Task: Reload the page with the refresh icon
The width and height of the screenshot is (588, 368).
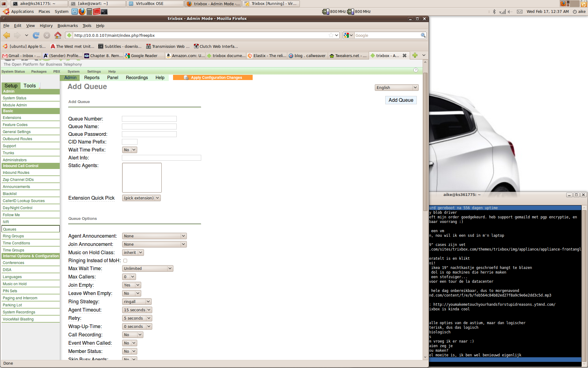Action: tap(36, 35)
